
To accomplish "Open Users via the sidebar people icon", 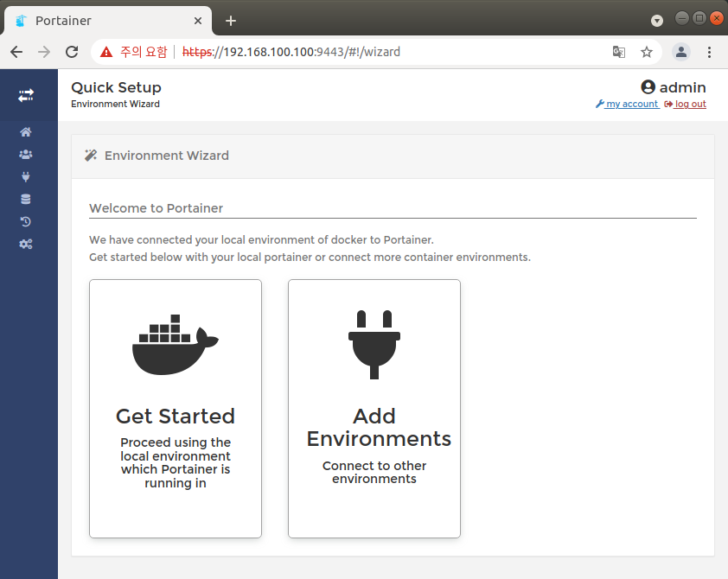I will pos(26,155).
